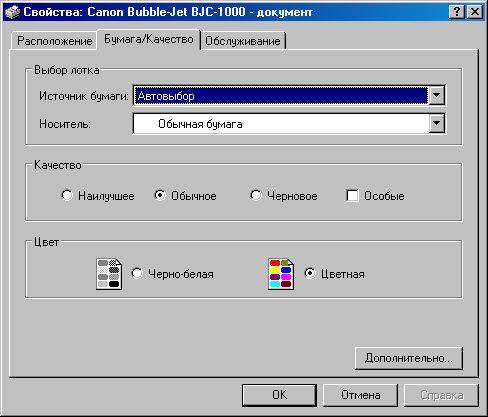Select Черновое quality radio button
The image size is (488, 417).
tap(256, 195)
